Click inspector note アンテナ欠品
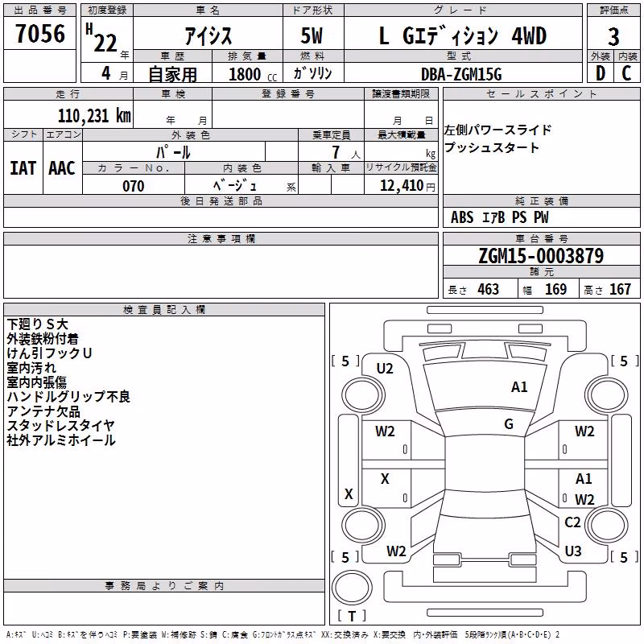644x644 pixels. (43, 411)
